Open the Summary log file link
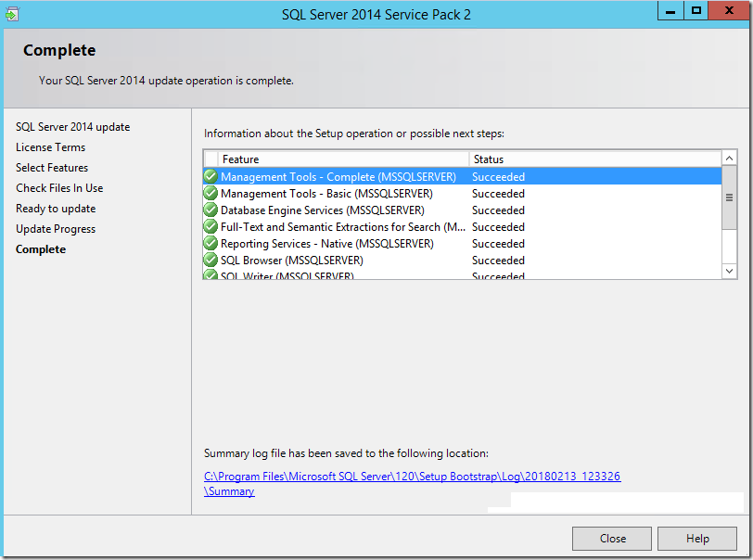This screenshot has height=560, width=753. point(412,484)
